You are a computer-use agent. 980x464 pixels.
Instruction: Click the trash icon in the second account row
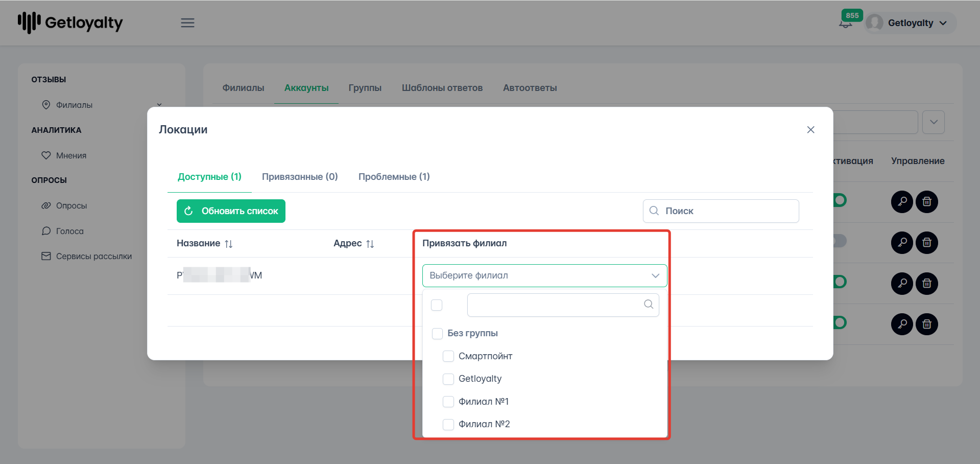[x=927, y=242]
